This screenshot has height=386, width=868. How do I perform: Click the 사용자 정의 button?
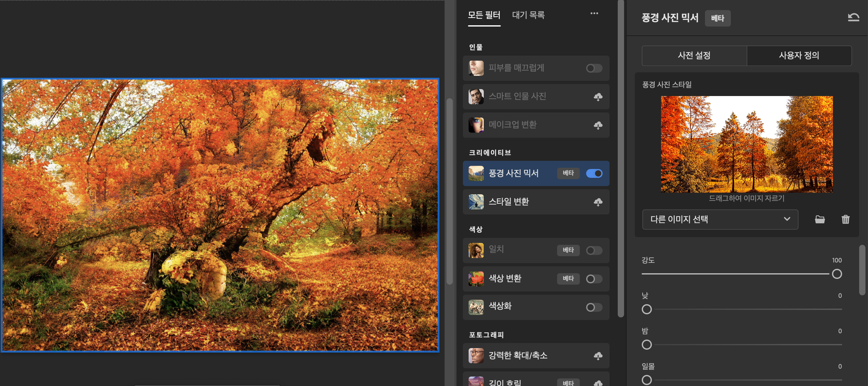[798, 56]
